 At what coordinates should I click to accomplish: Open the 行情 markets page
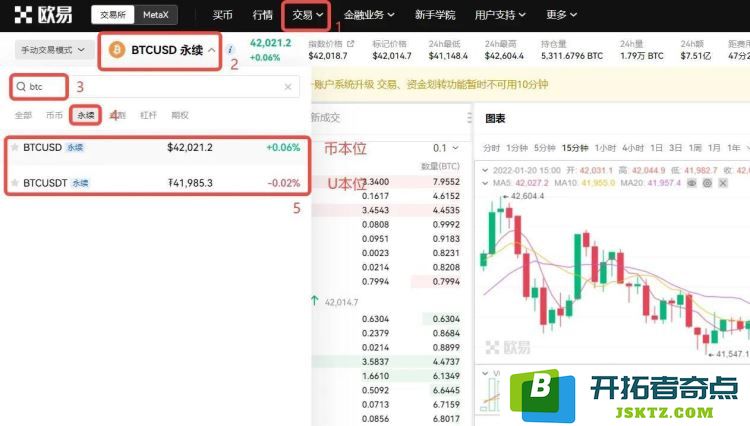pos(263,15)
